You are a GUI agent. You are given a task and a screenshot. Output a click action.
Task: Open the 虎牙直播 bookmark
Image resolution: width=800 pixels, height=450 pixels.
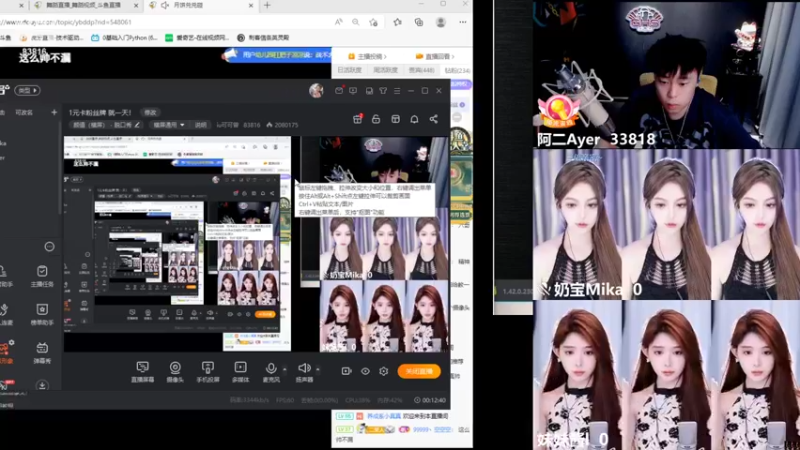pos(51,38)
